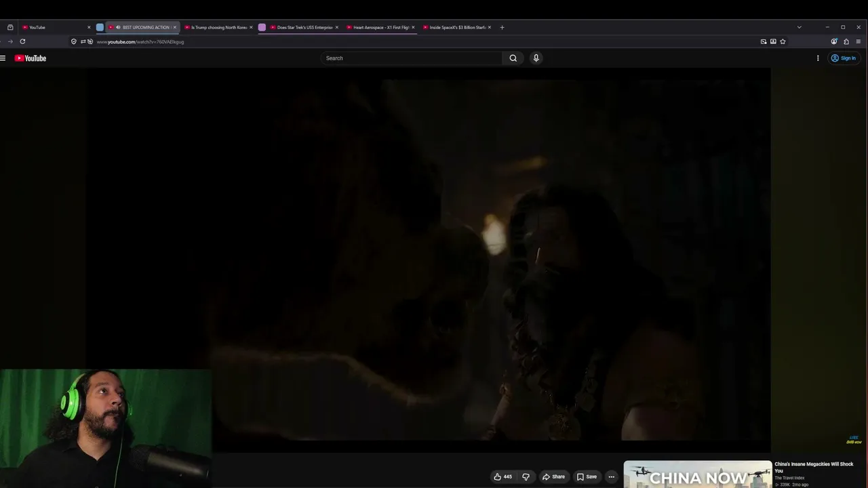Dislike the video with thumbs down
The image size is (868, 488).
526,476
